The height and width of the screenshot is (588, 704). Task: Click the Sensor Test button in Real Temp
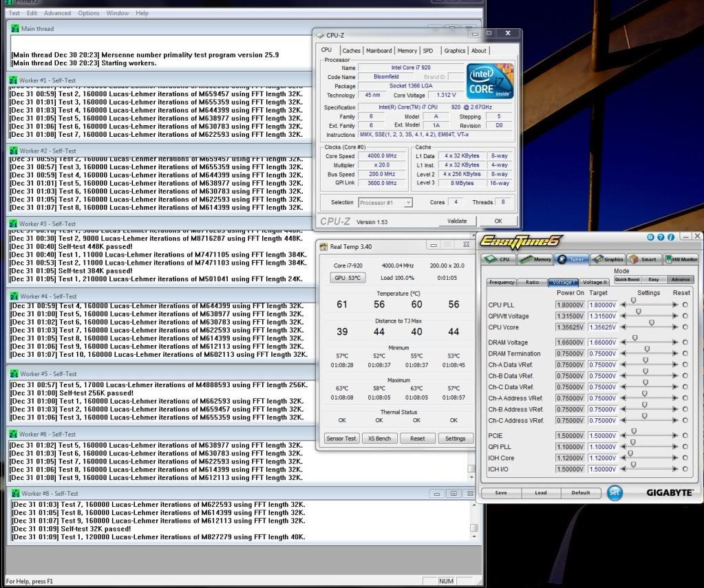[341, 439]
